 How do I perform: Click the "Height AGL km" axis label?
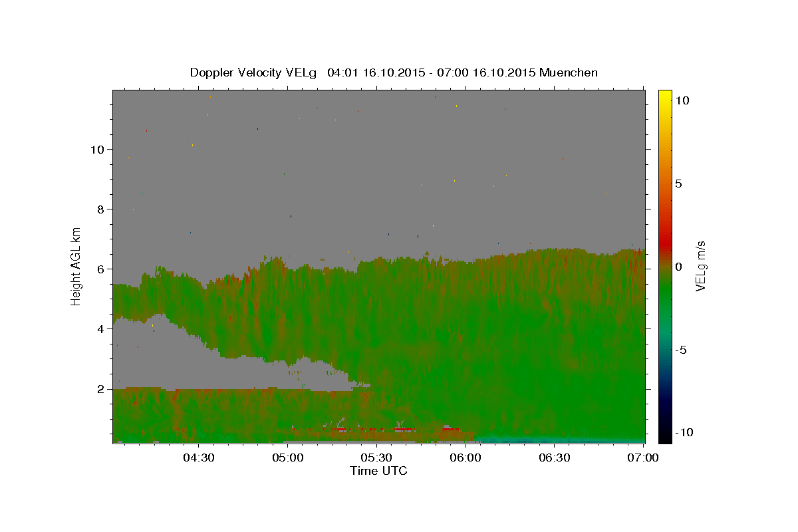[x=76, y=266]
